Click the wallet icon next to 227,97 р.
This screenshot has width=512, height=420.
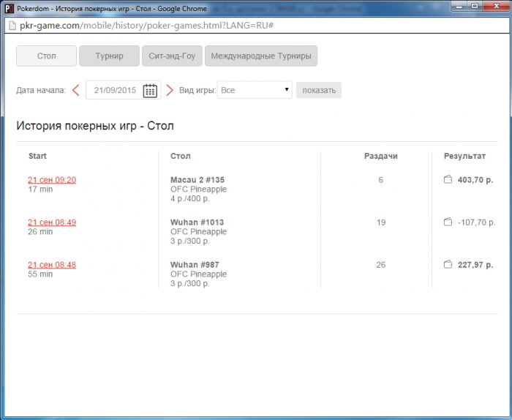pyautogui.click(x=448, y=264)
